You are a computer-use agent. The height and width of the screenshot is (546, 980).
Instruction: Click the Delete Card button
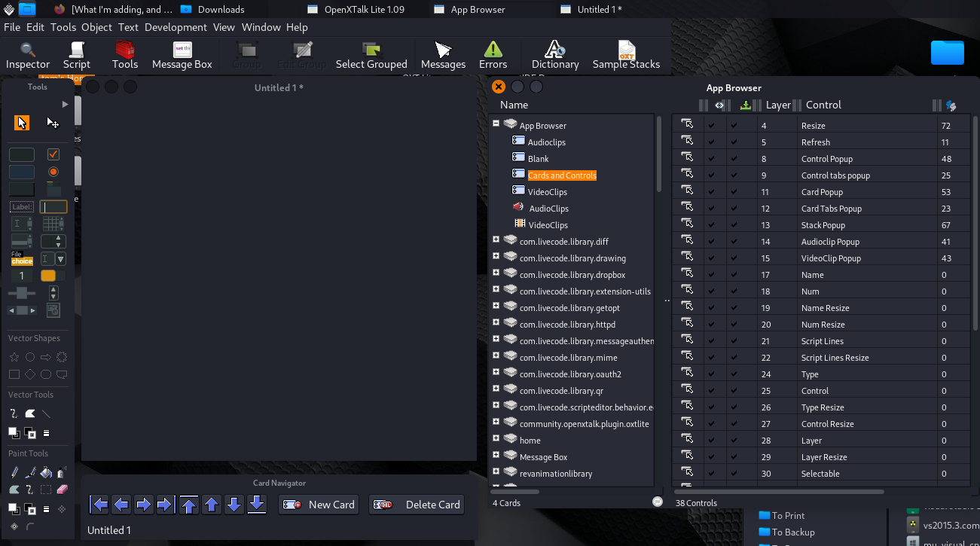[417, 505]
